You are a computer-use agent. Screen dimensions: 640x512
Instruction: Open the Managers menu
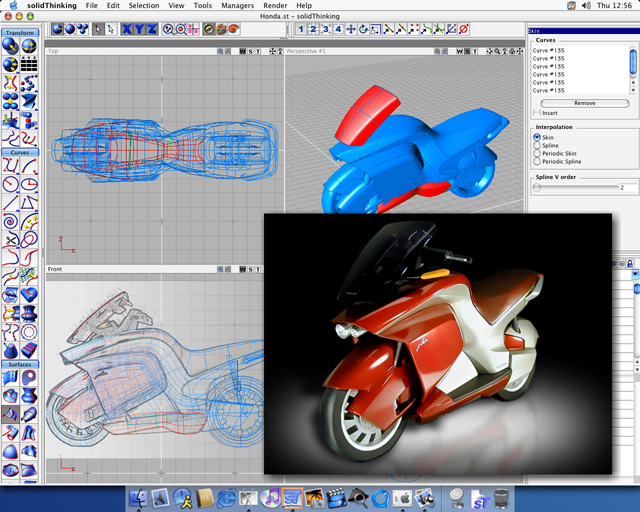tap(237, 6)
